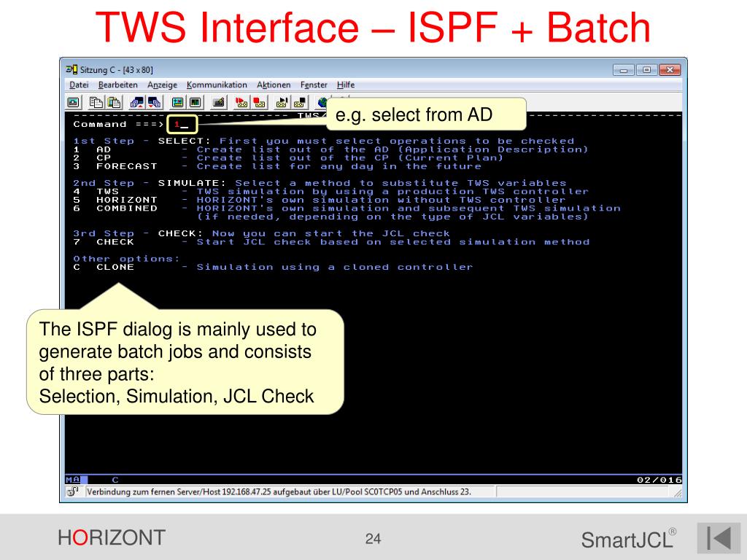747x560 pixels.
Task: Open the Bearbeiten menu
Action: click(x=117, y=85)
